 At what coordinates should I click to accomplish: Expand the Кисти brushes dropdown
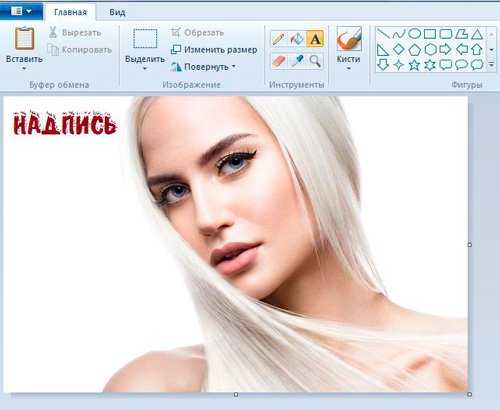coord(349,69)
